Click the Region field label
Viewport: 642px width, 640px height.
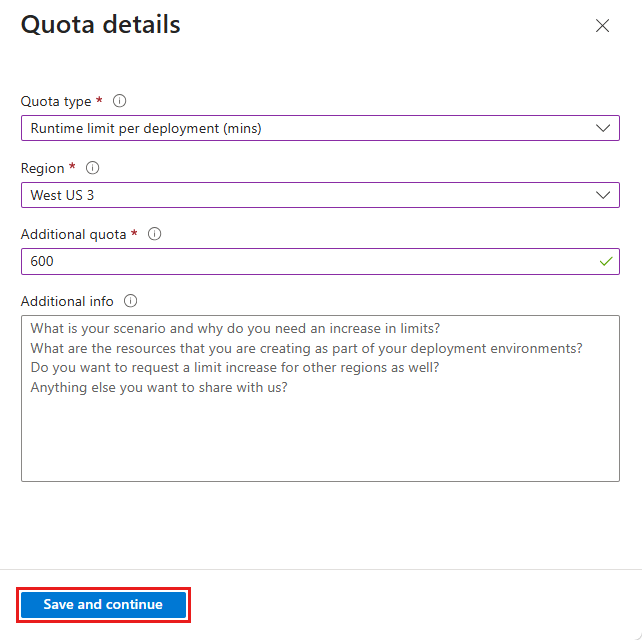[x=43, y=168]
